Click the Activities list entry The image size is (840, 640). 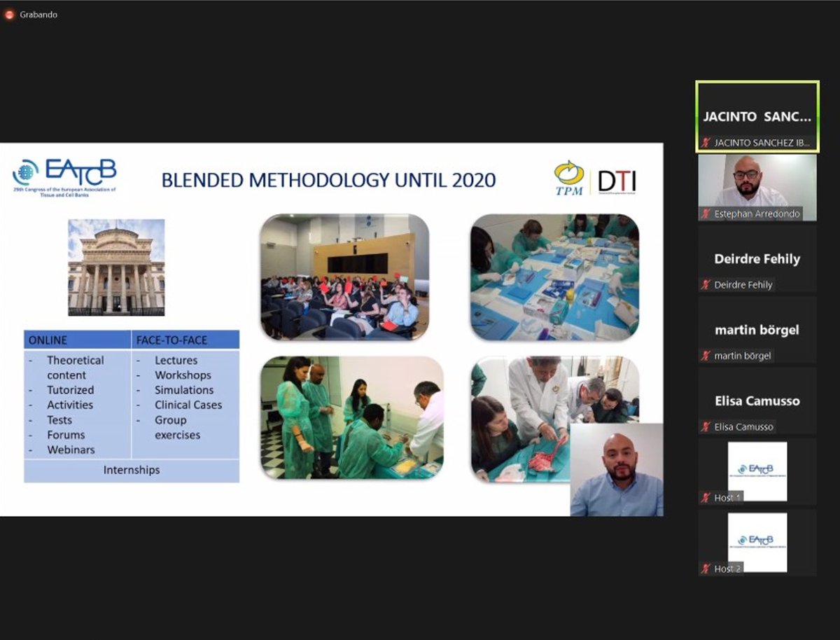[x=70, y=405]
